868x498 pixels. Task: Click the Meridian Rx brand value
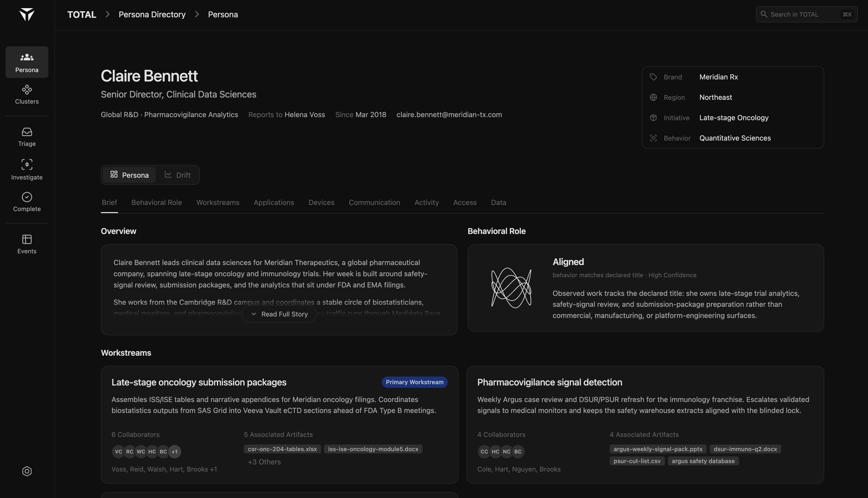[719, 77]
